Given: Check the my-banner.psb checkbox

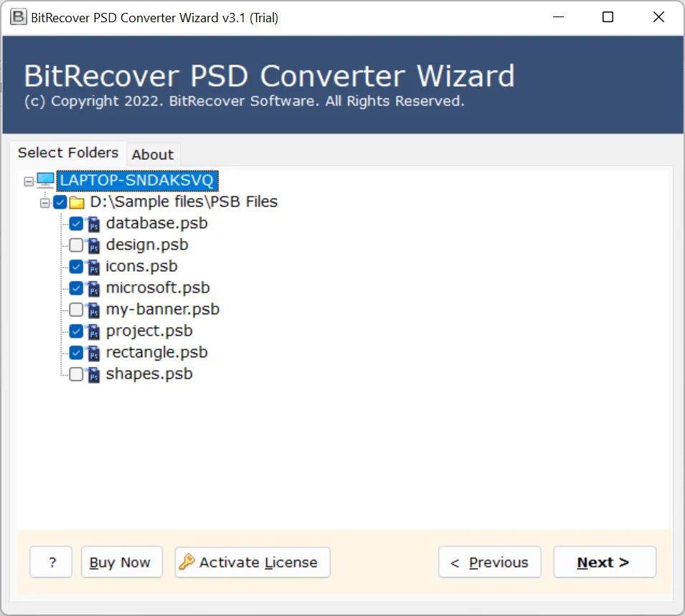Looking at the screenshot, I should point(76,310).
